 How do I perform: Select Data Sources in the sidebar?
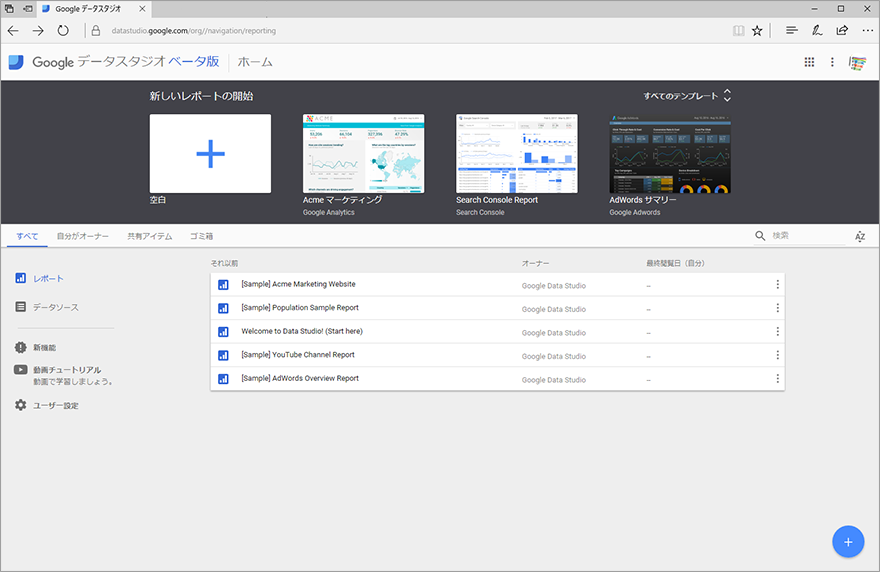tap(55, 307)
